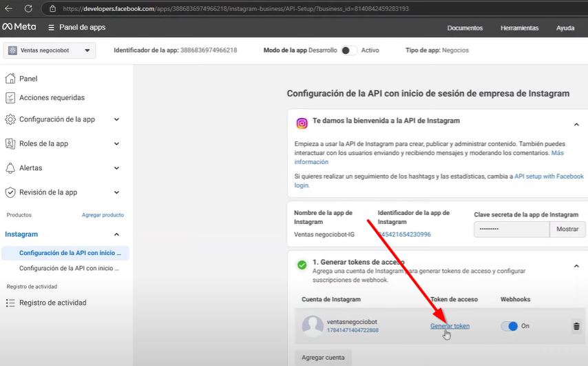This screenshot has height=366, width=588.
Task: Click the Acciones requeridas checklist icon
Action: pyautogui.click(x=10, y=98)
